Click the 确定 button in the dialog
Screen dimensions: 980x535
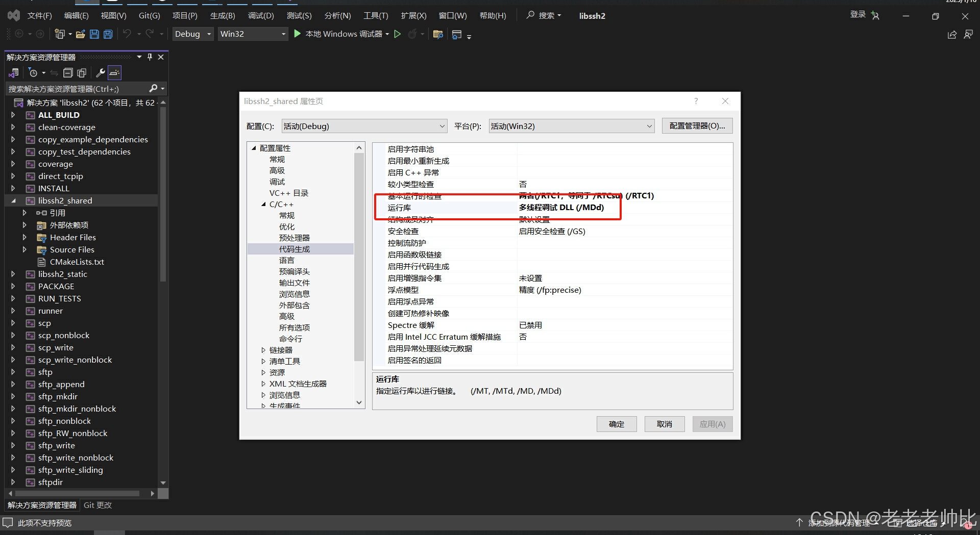pos(616,424)
